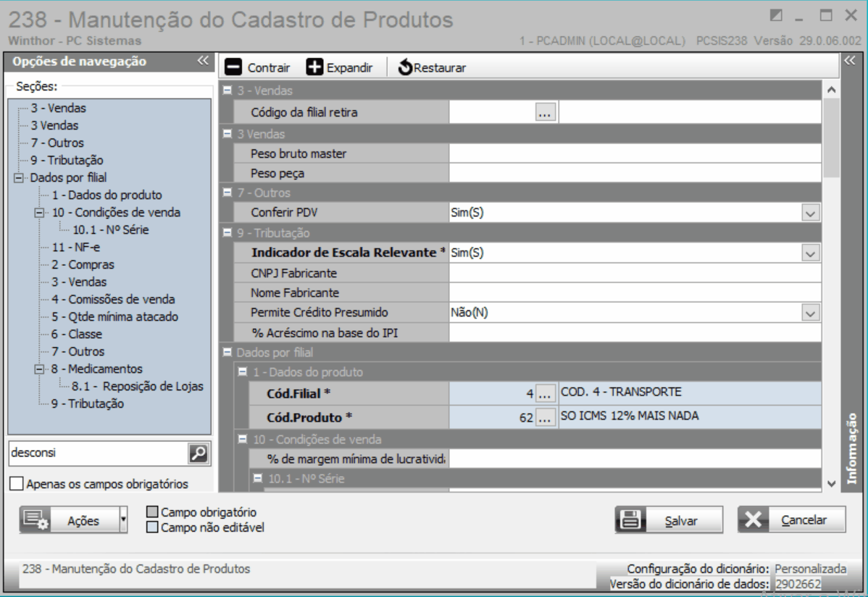The height and width of the screenshot is (597, 868).
Task: Select 2 - Compras tree item
Action: (83, 264)
